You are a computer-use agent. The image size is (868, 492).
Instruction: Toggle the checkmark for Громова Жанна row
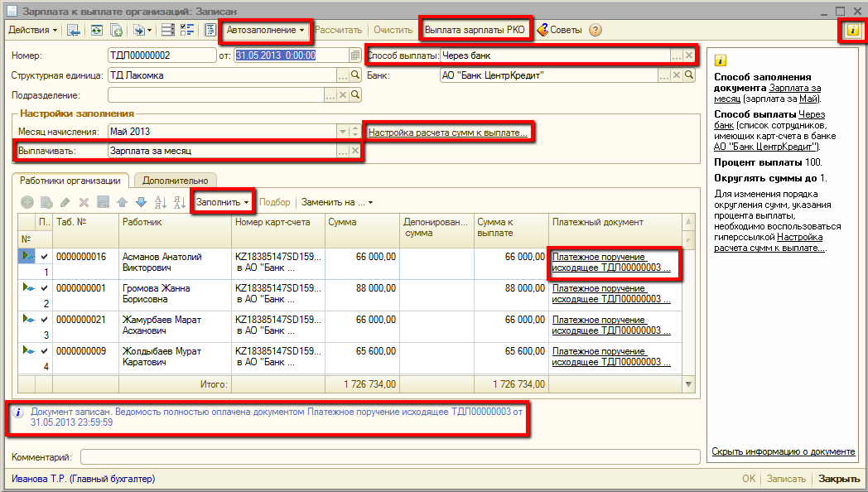pos(44,288)
